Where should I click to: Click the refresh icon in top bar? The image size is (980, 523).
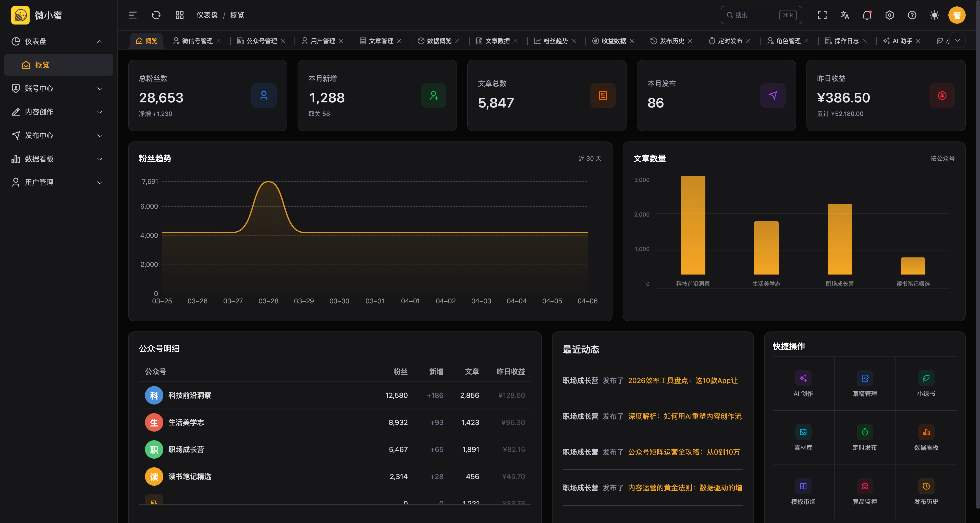(156, 15)
